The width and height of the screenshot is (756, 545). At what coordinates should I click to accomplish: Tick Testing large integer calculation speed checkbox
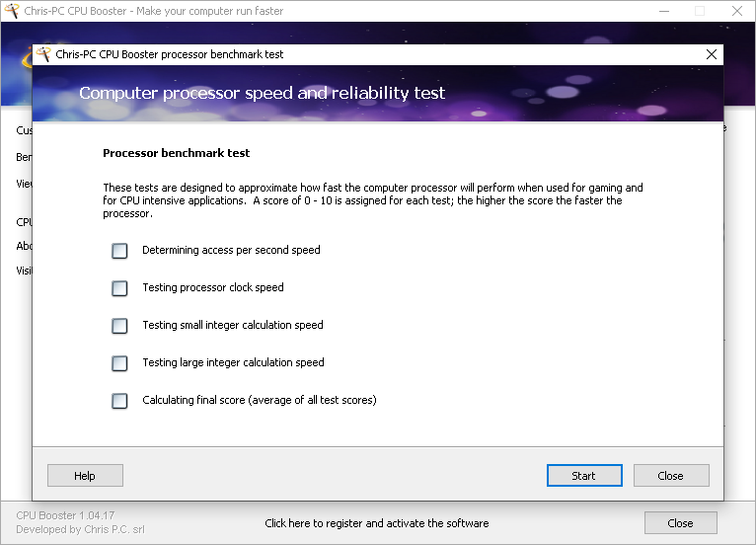point(119,363)
